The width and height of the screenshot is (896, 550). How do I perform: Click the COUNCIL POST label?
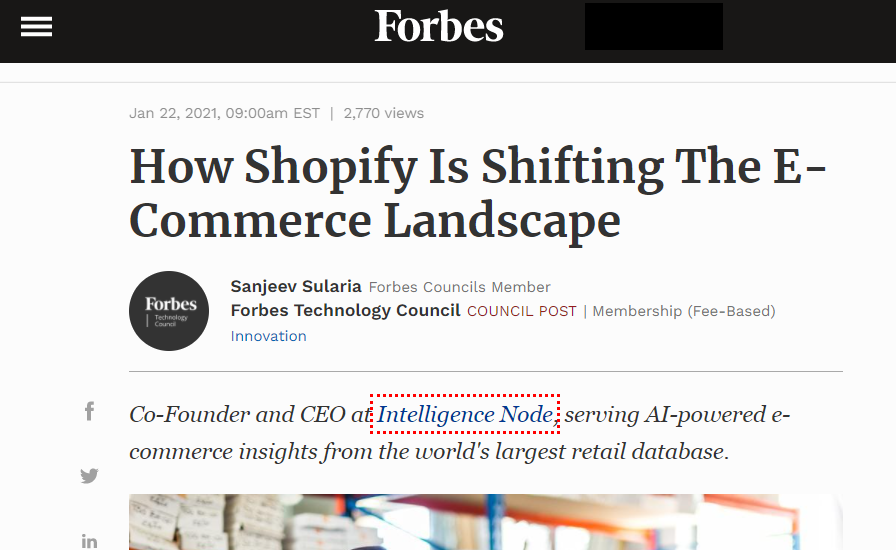(522, 312)
